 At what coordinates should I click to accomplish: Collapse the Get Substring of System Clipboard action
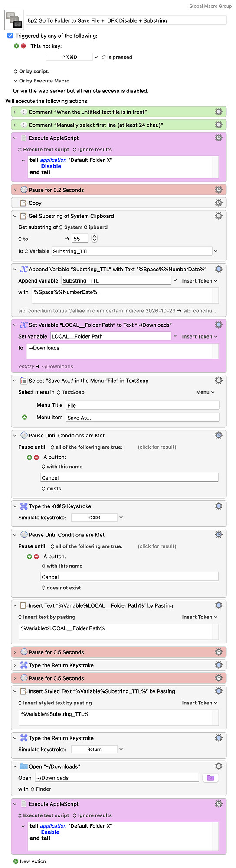15,216
